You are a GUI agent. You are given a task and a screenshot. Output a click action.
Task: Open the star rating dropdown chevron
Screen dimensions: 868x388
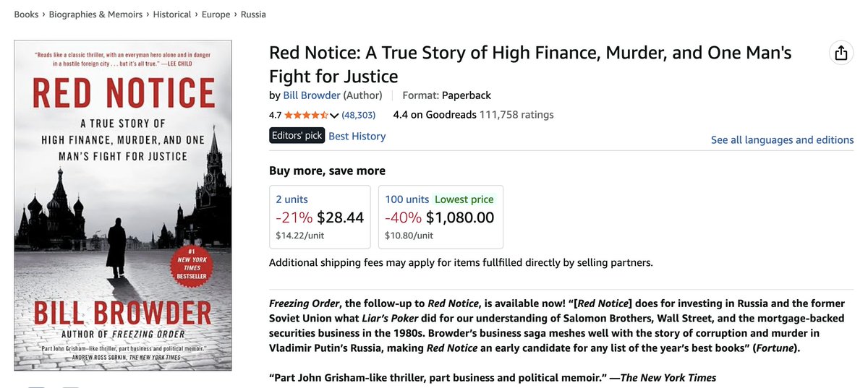334,115
